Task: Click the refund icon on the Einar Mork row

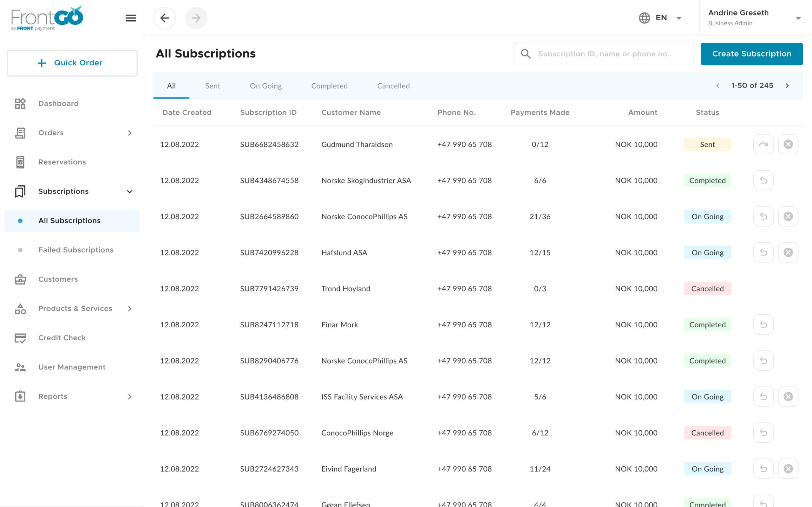Action: 763,324
